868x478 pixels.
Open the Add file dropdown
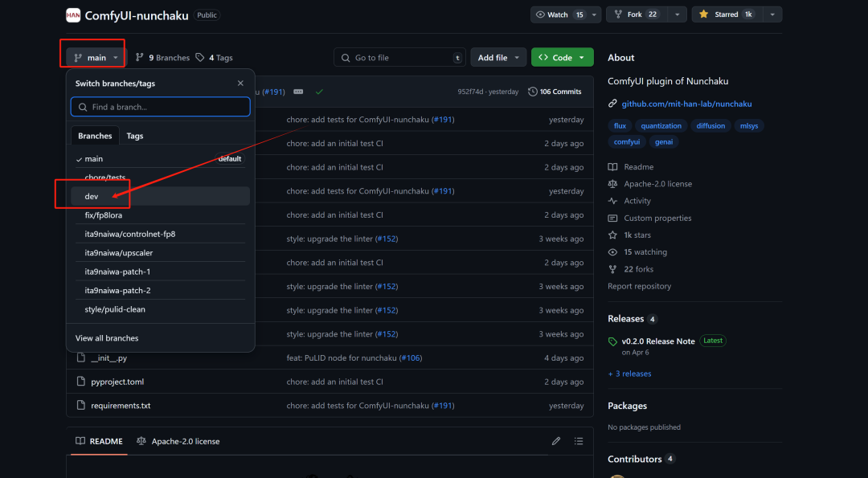tap(498, 58)
